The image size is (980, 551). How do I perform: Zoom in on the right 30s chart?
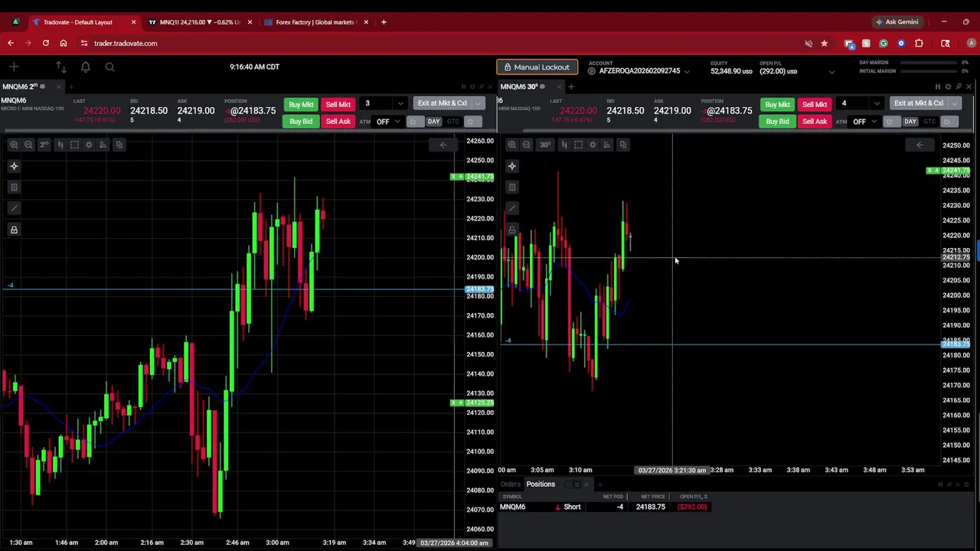click(512, 145)
